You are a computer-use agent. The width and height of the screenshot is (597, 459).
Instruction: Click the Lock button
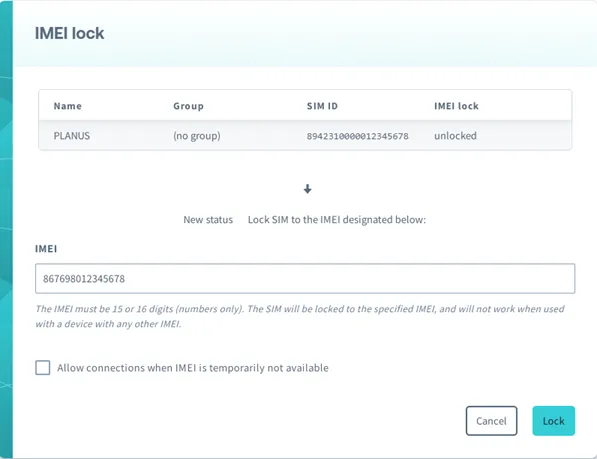(x=553, y=421)
